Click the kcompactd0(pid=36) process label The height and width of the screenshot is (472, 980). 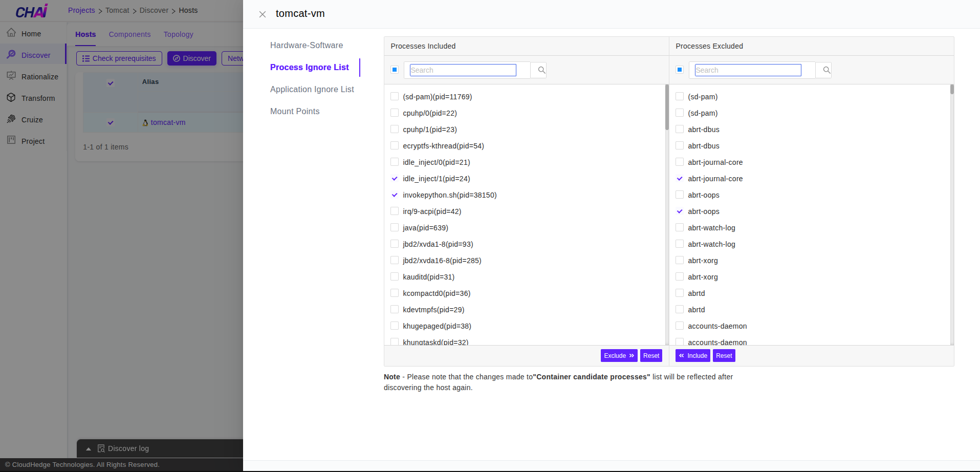(x=437, y=293)
